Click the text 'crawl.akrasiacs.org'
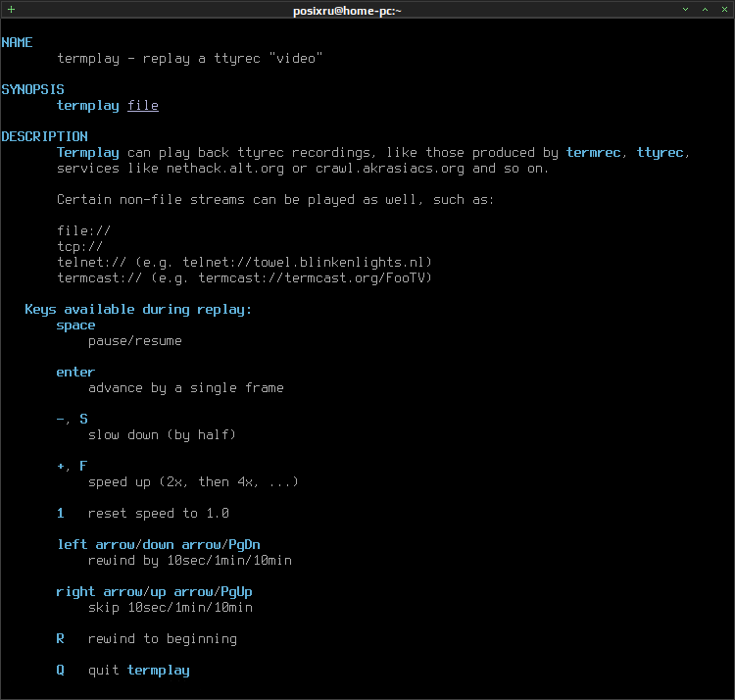735x700 pixels. point(390,169)
